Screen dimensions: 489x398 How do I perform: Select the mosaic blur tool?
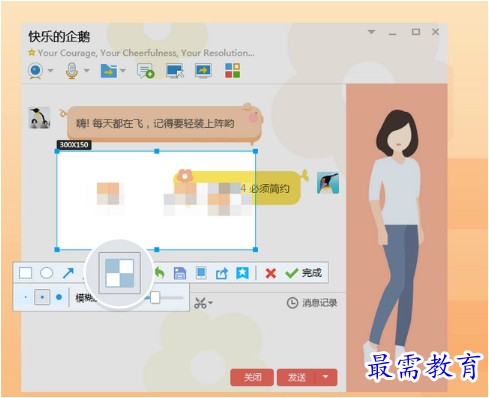(x=120, y=273)
